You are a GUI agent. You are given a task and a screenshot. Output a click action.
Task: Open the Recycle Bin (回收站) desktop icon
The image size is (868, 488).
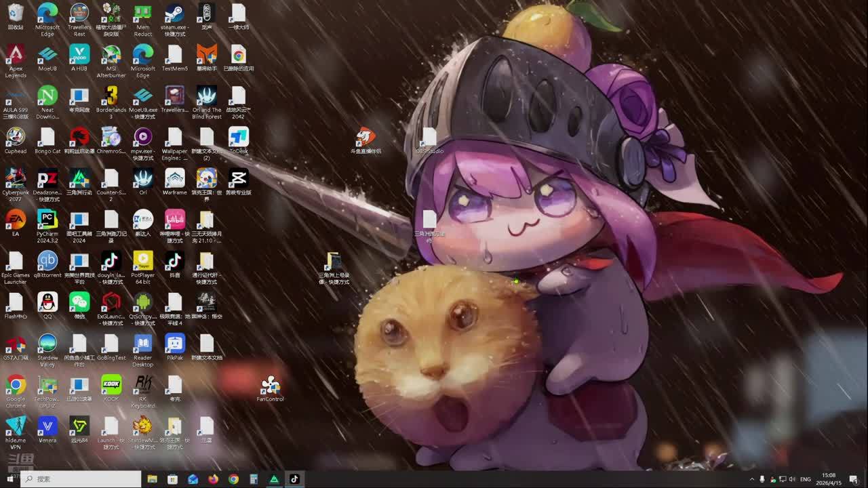pos(16,13)
